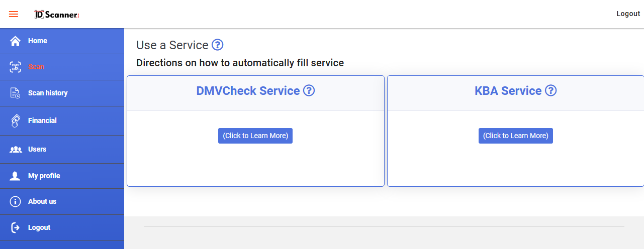Click the sidebar Logout exit icon
Image resolution: width=644 pixels, height=249 pixels.
pyautogui.click(x=15, y=227)
